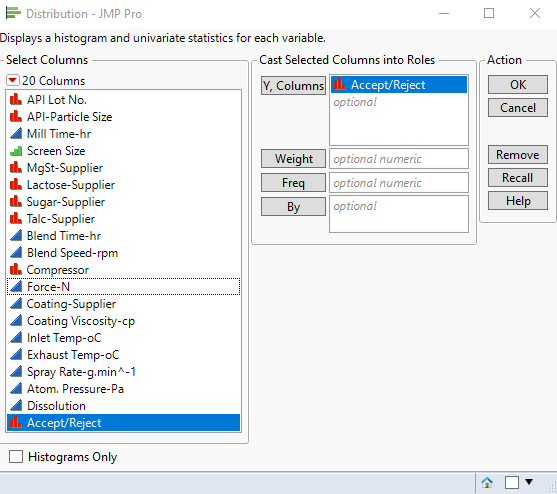
Task: Click the optional placeholder in Y, Columns box
Action: 355,102
